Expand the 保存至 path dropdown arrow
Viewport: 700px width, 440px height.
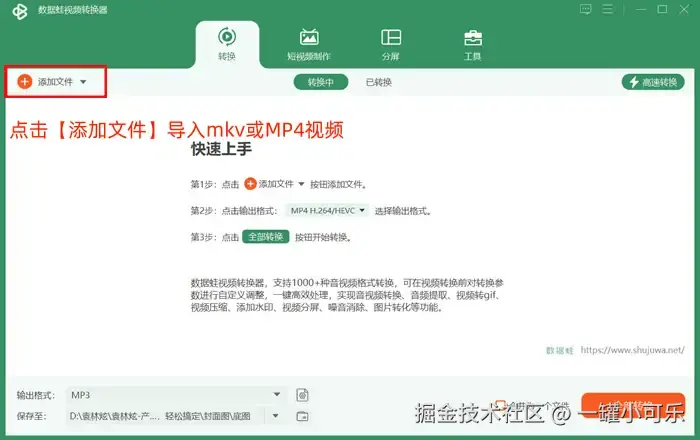click(275, 416)
